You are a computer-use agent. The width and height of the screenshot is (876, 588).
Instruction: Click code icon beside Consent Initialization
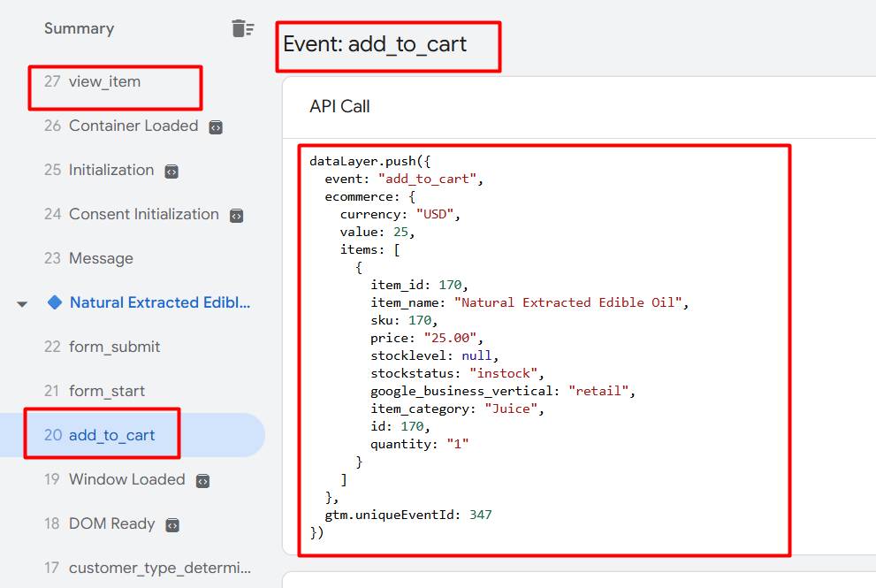pos(236,216)
